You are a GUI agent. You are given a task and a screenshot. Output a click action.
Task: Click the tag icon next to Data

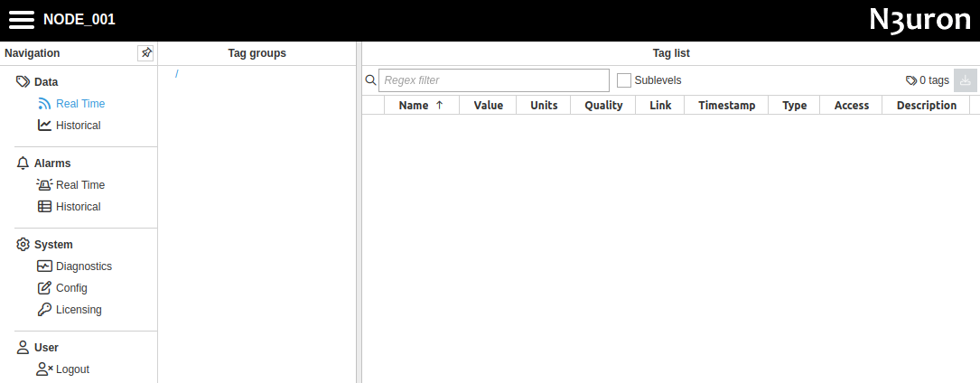pos(23,82)
